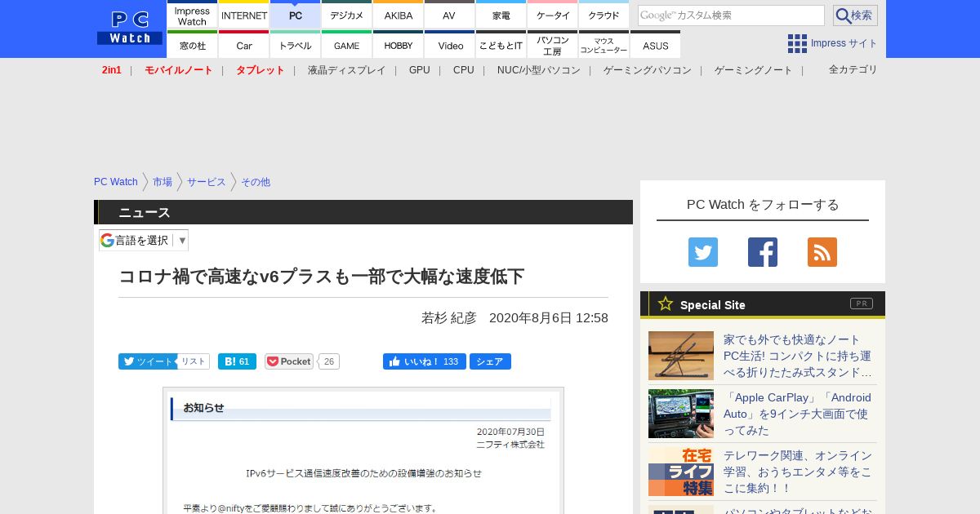Viewport: 980px width, 514px height.
Task: Read the テレワーク関連 article link
Action: [798, 472]
